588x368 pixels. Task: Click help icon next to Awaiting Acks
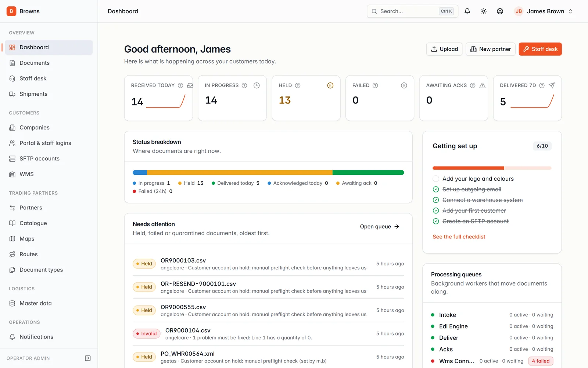(473, 85)
